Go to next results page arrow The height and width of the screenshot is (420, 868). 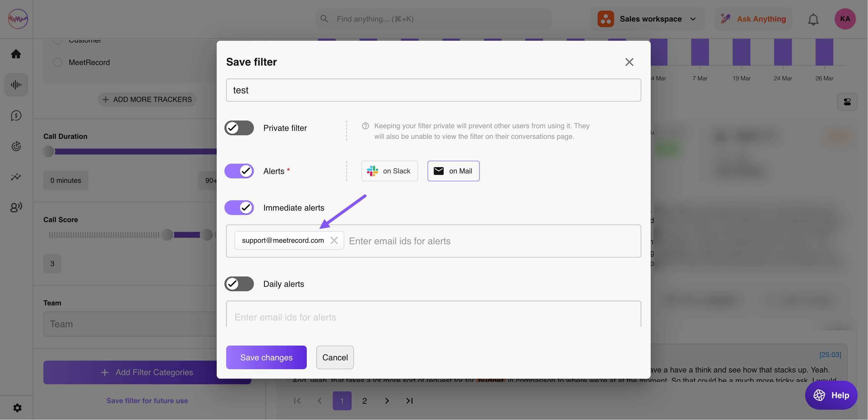tap(387, 401)
